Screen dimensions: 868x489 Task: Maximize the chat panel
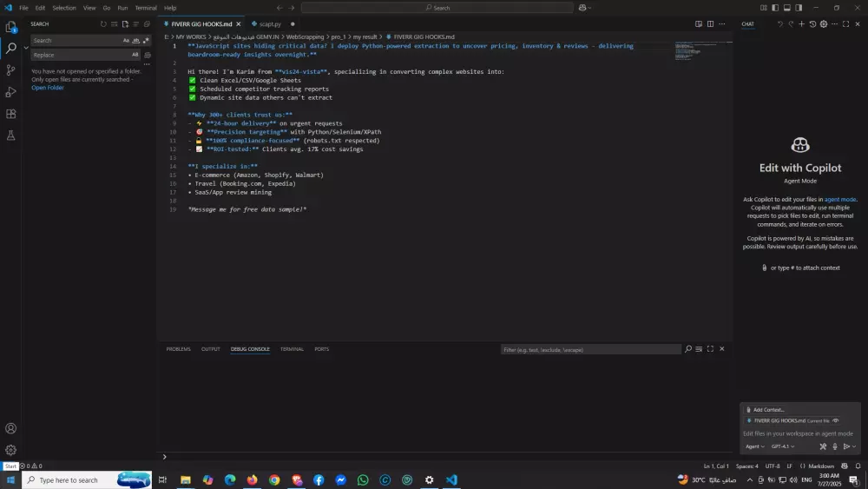(845, 23)
